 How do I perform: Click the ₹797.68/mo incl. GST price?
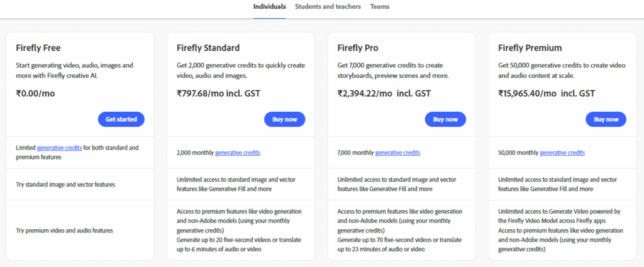click(x=218, y=94)
